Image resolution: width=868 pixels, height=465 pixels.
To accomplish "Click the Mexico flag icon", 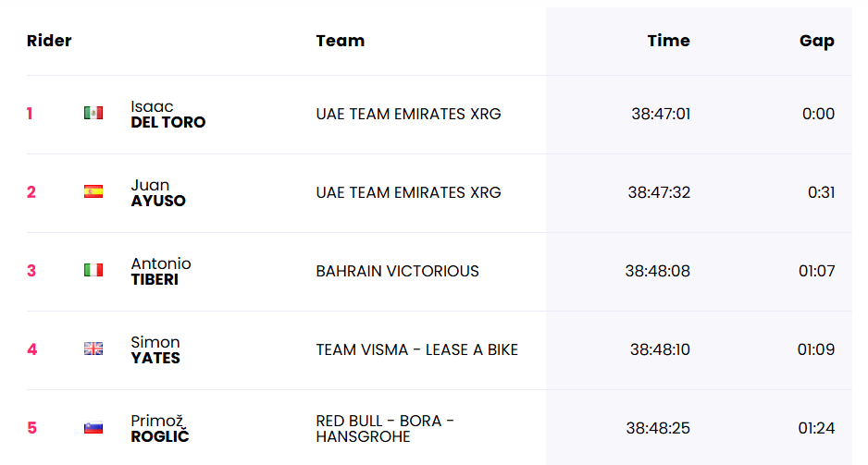I will pos(93,113).
